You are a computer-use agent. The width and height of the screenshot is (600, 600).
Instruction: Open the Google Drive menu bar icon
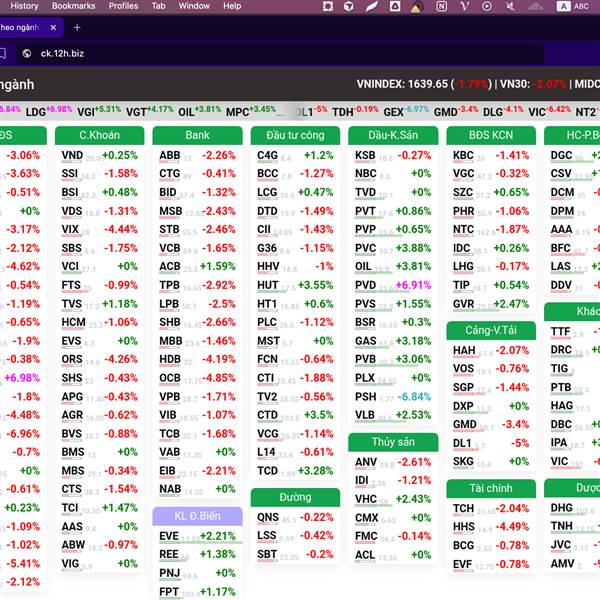tap(395, 6)
